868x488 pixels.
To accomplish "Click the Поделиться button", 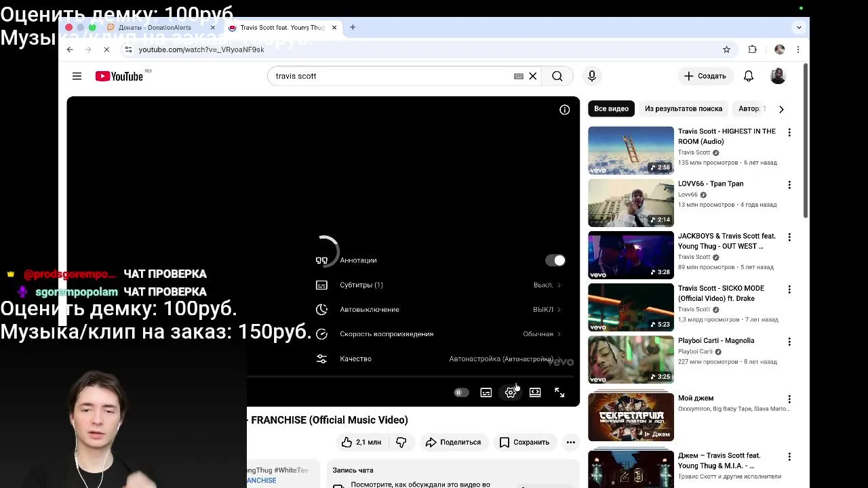I will pyautogui.click(x=453, y=442).
